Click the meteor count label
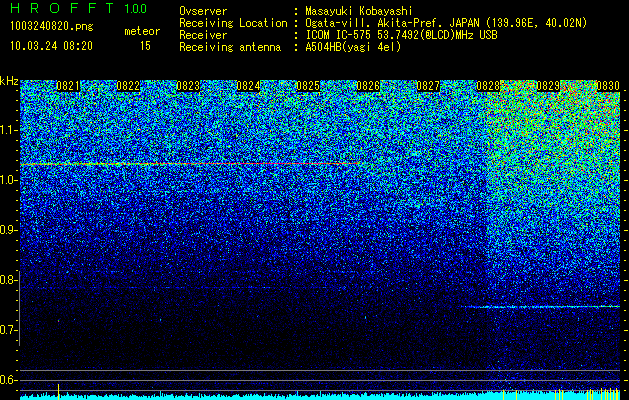Image resolution: width=629 pixels, height=400 pixels. pos(142,31)
